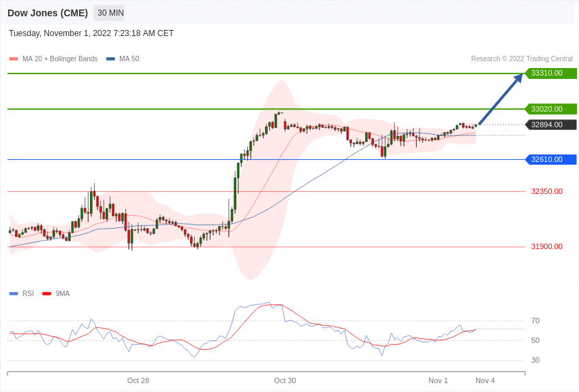This screenshot has width=579, height=392.
Task: Click the MA 50 blue legend swatch
Action: click(110, 59)
